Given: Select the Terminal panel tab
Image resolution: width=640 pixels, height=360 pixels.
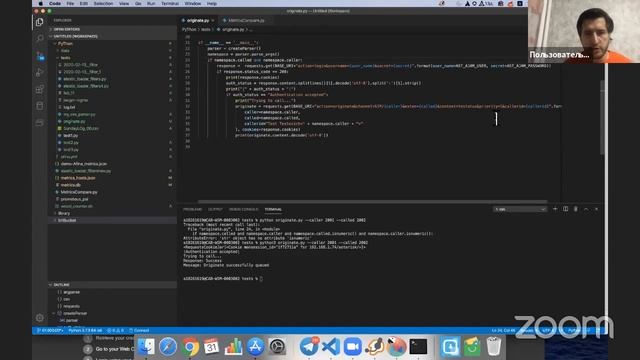Looking at the screenshot, I should click(273, 209).
